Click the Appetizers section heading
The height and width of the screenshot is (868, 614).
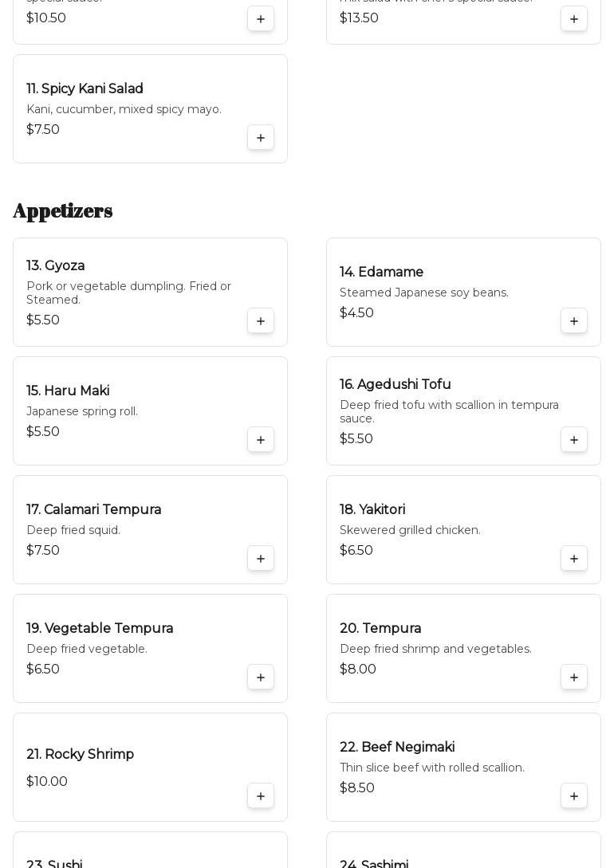click(x=63, y=211)
